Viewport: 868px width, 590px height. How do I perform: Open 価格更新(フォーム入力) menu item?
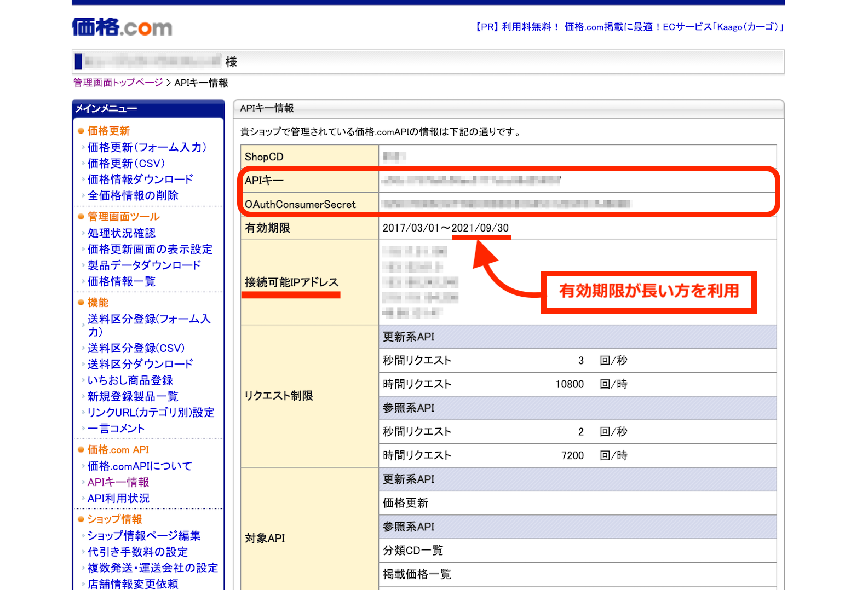[x=147, y=147]
